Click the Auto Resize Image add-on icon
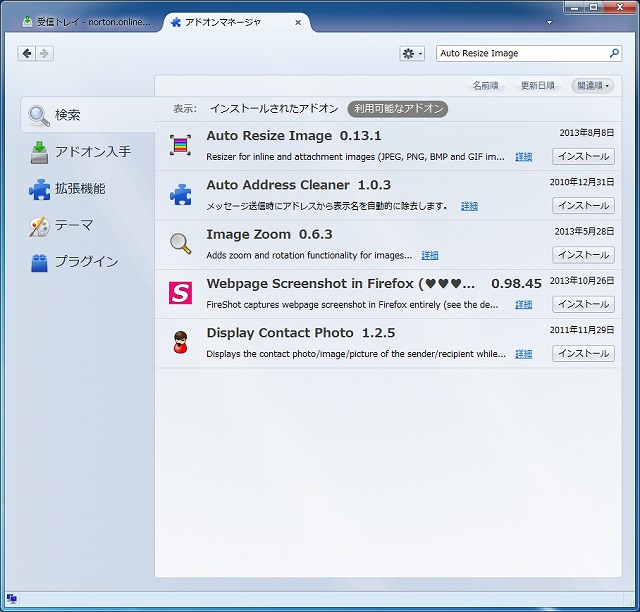The height and width of the screenshot is (612, 640). (180, 145)
